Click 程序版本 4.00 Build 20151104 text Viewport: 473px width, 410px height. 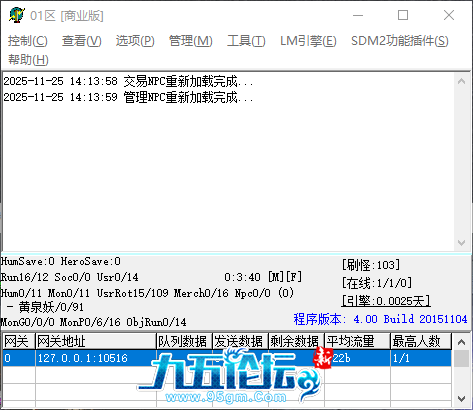[380, 319]
